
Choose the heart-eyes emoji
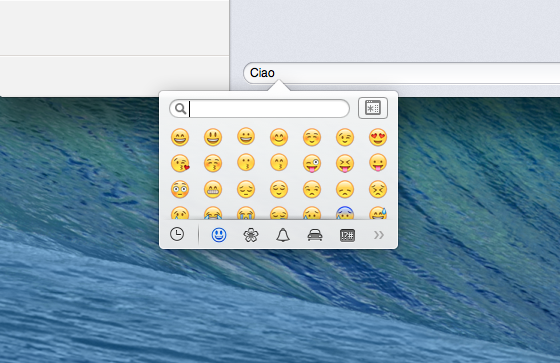click(378, 137)
